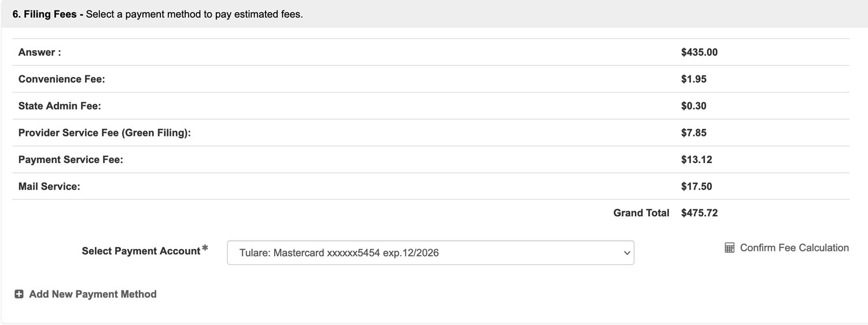The height and width of the screenshot is (325, 868).
Task: Click the Convenience Fee label
Action: pos(61,79)
